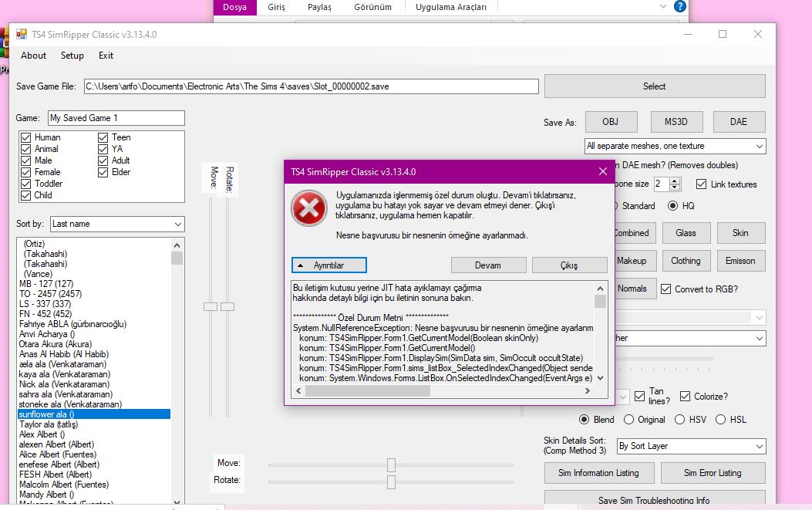Click the Clothing texture button

pyautogui.click(x=686, y=261)
